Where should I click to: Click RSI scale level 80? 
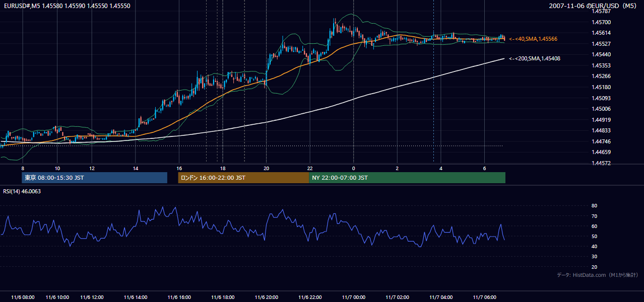(x=594, y=206)
